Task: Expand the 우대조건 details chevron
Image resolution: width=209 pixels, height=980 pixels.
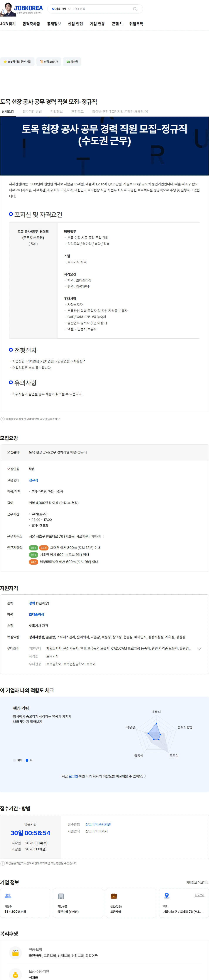Action: tap(199, 649)
